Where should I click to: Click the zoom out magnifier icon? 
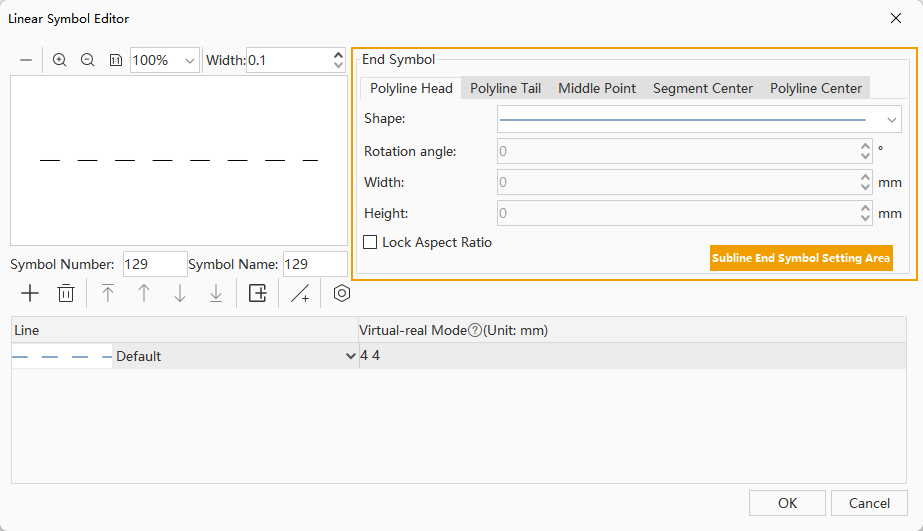(88, 60)
